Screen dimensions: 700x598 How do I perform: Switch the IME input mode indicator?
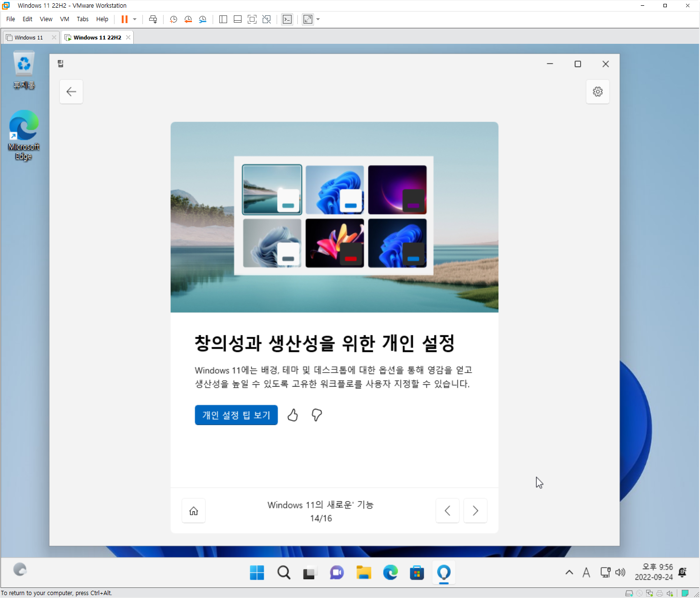586,572
